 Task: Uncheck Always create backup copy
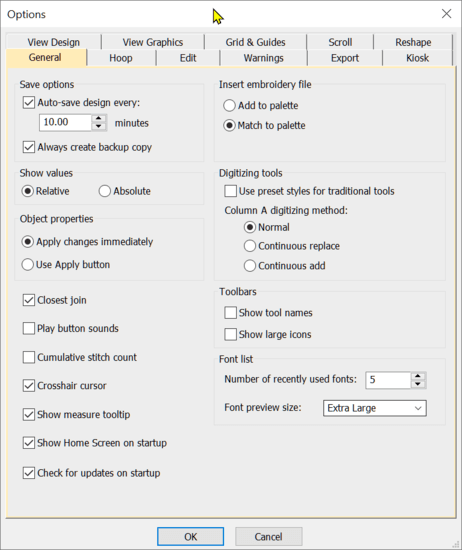tap(29, 147)
